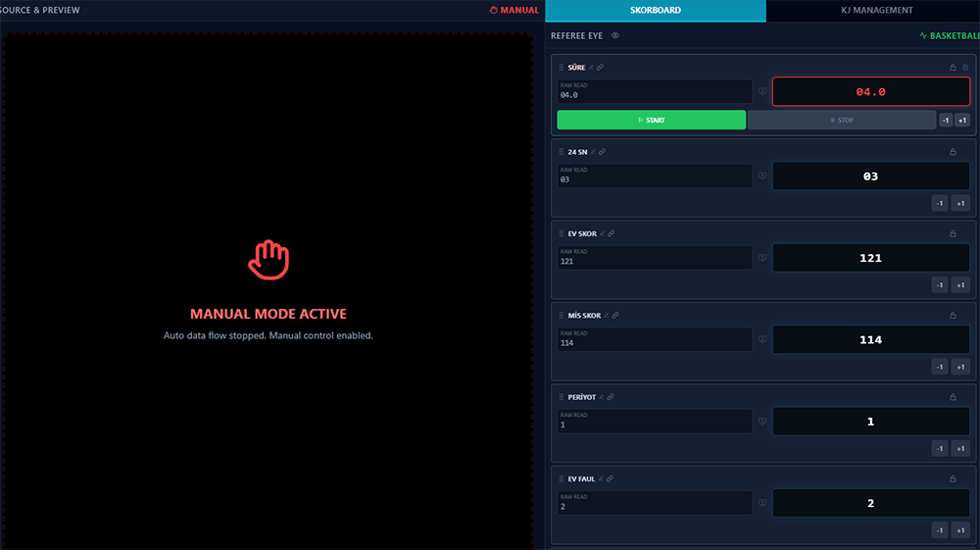Screen dimensions: 980x550
Task: Click the 24 SN raw read input field
Action: 655,175
